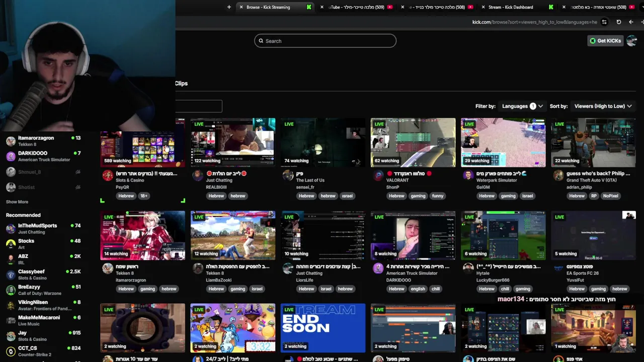Open the Stream End Soon thumbnail
Viewport: 644px width, 362px height.
tap(323, 328)
